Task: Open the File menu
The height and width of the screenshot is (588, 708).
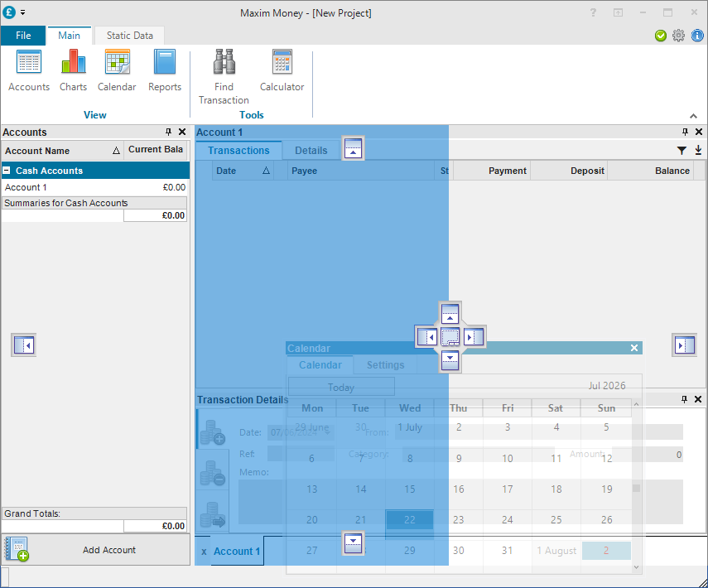Action: 23,36
